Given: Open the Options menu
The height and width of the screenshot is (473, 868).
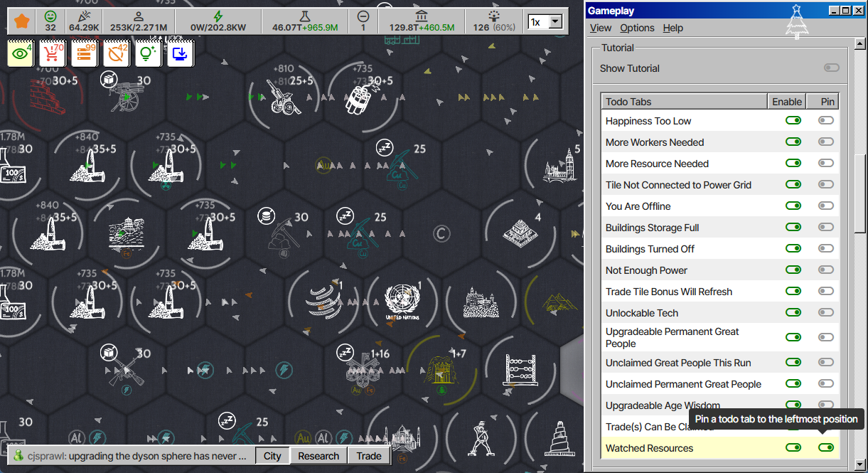Looking at the screenshot, I should tap(637, 28).
